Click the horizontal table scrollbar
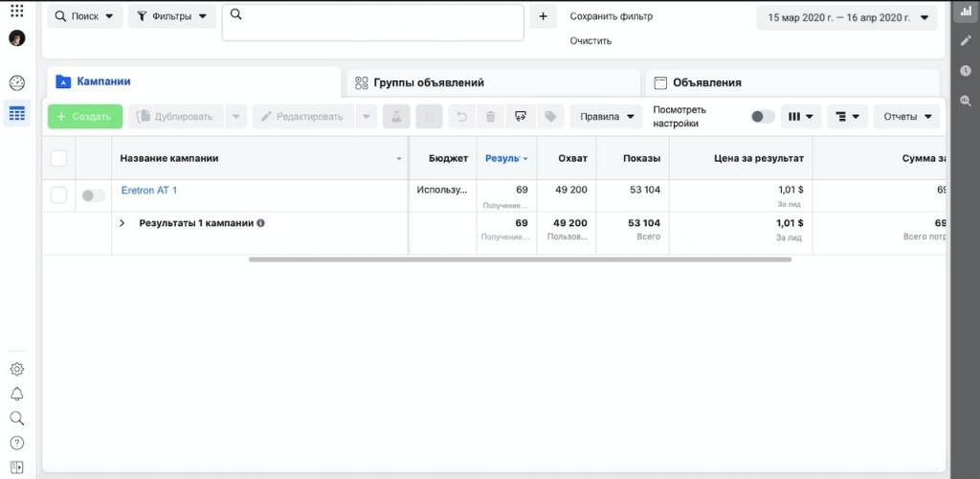The image size is (980, 479). (x=520, y=260)
